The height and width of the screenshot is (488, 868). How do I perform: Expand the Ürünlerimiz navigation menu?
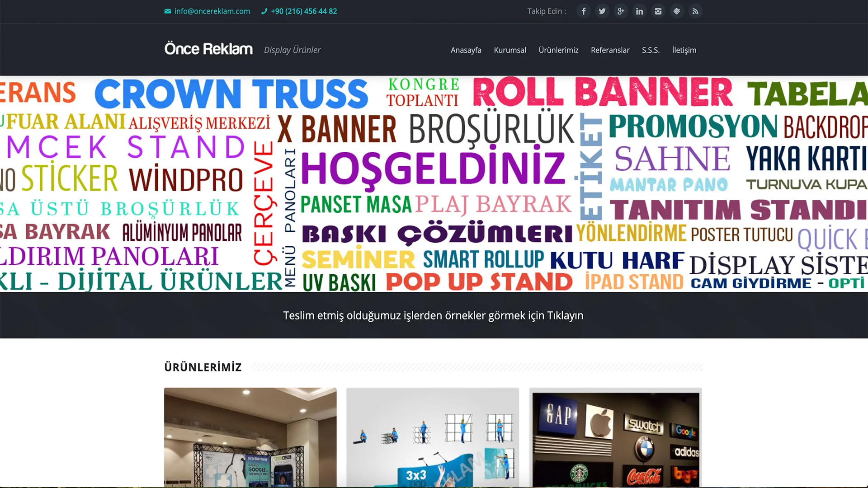click(558, 50)
